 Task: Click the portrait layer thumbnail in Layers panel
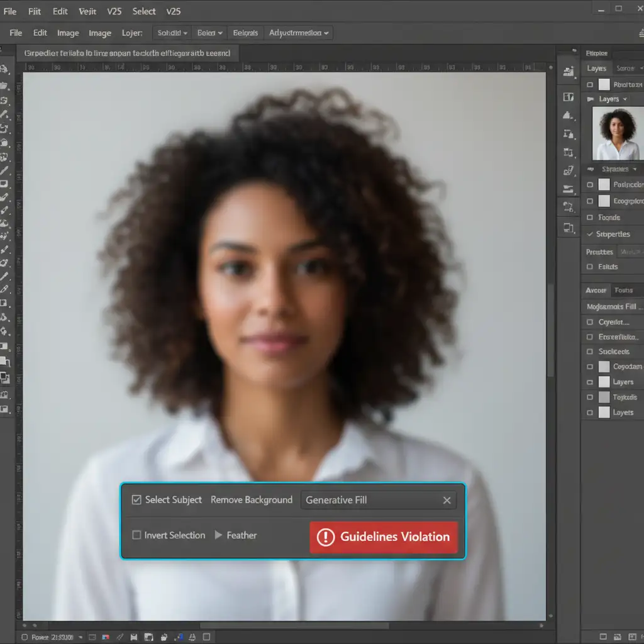(x=618, y=133)
